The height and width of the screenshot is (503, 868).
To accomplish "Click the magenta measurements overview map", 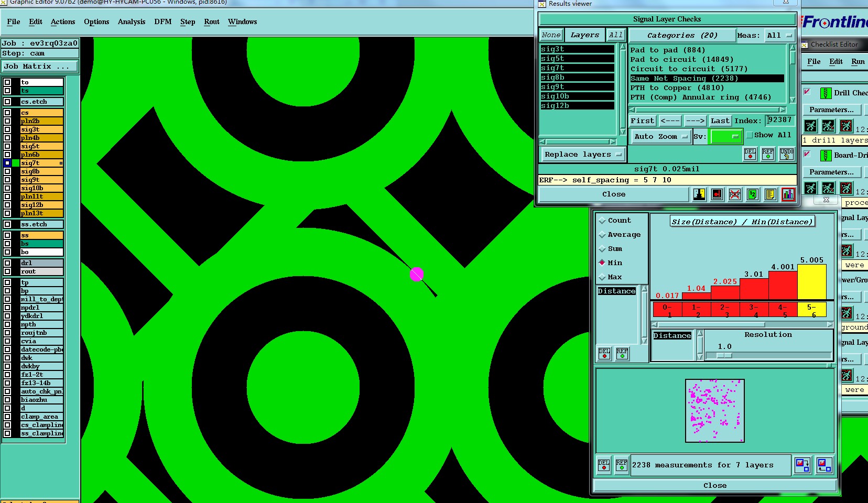I will point(715,411).
